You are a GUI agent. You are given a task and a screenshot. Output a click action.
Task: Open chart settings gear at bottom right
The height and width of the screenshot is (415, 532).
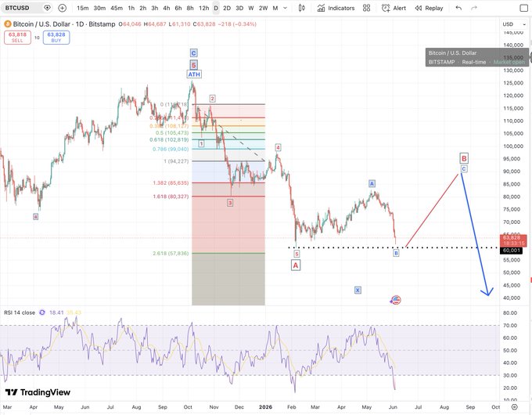(x=514, y=407)
